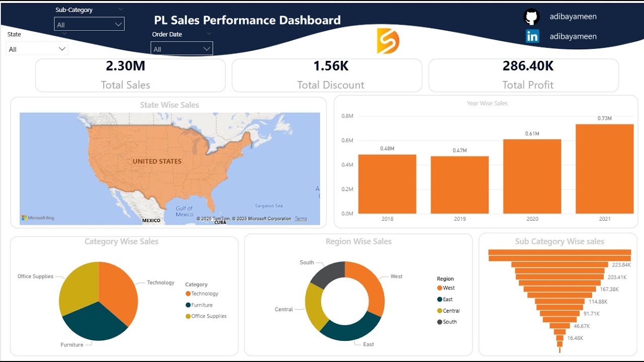Click the GitHub logo icon

pos(531,17)
